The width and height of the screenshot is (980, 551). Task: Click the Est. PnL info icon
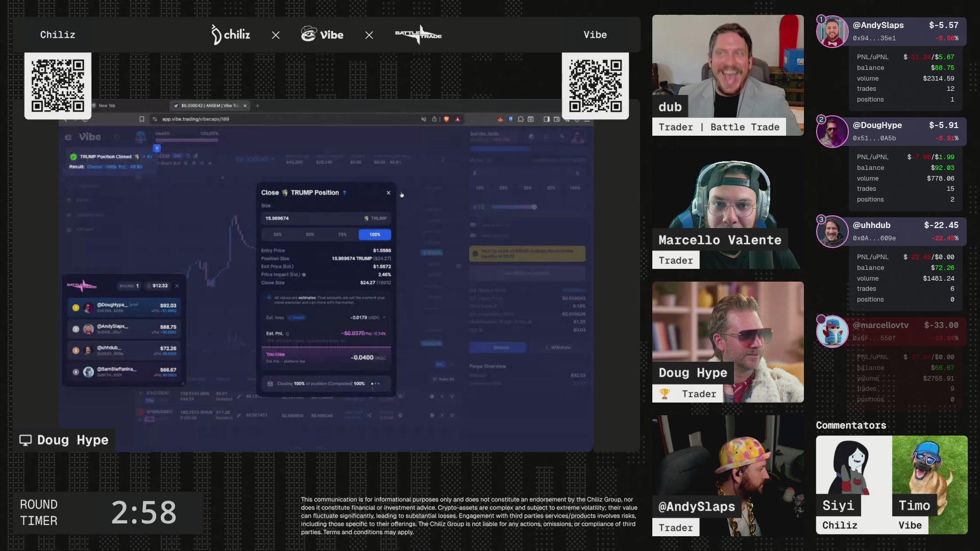[x=287, y=334]
